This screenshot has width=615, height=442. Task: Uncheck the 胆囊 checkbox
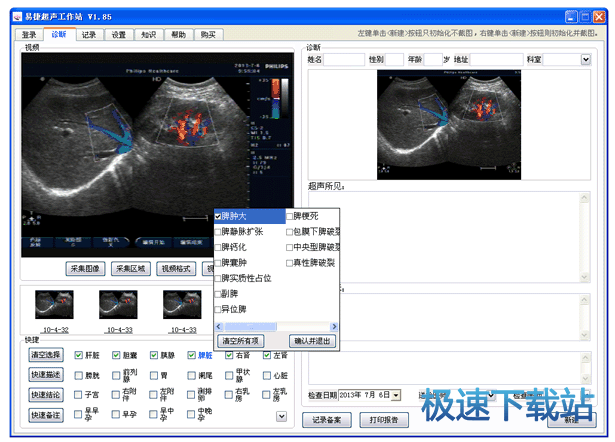[x=116, y=355]
